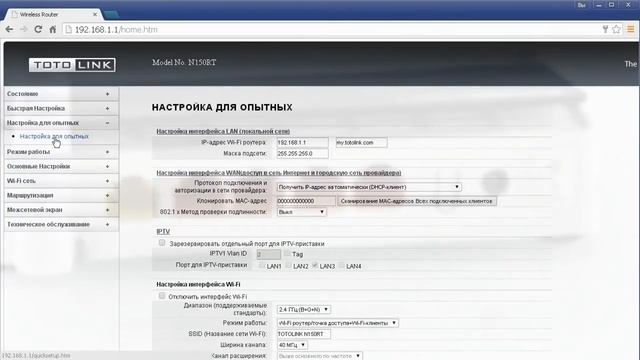
Task: Expand the Основные Настройки menu section
Action: (61, 167)
